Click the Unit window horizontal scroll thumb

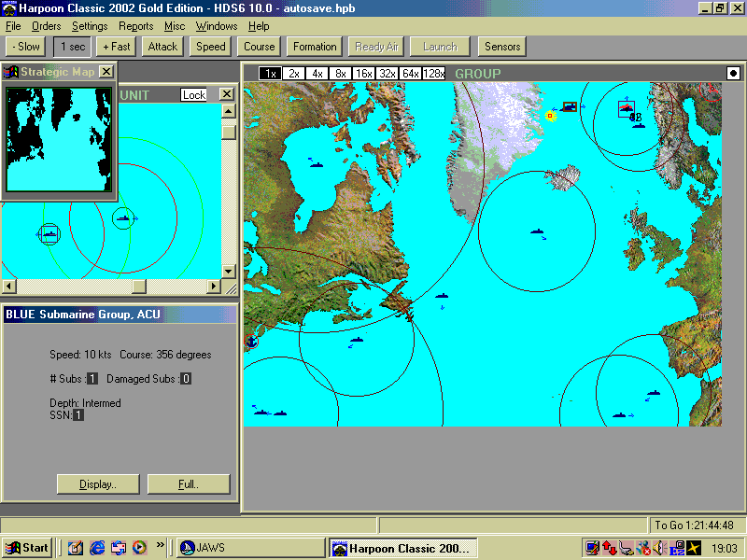139,287
